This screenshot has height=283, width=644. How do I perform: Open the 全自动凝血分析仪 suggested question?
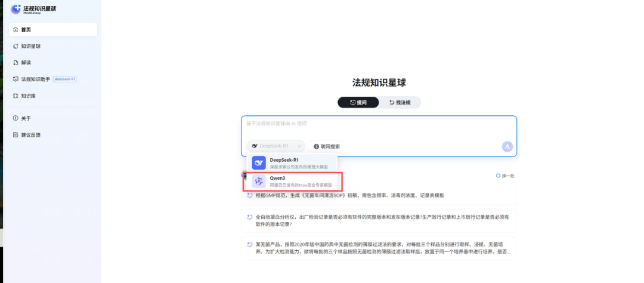[379, 220]
